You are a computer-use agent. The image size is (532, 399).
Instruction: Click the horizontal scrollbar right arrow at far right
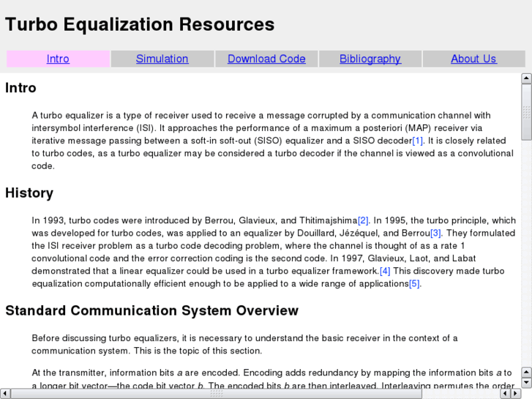point(516,394)
